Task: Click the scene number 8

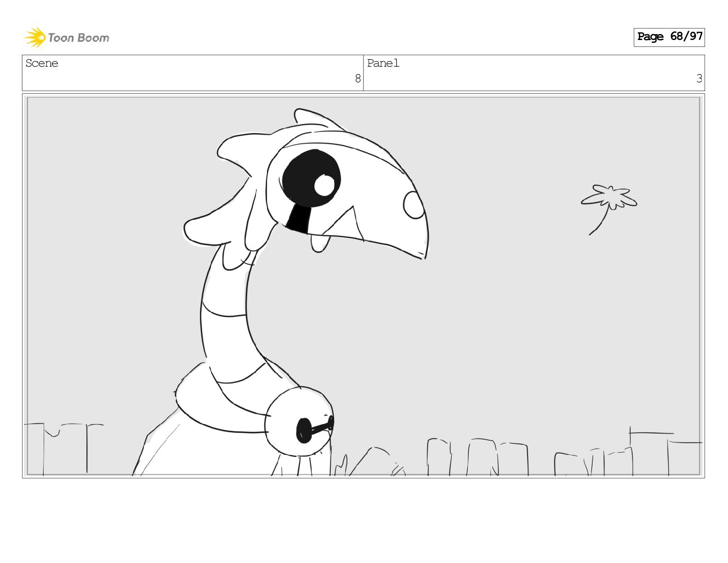Action: (358, 79)
